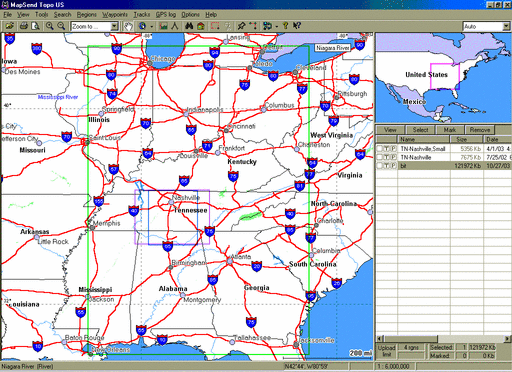Screen dimensions: 512x372
Task: Activate the What's This context help pointer
Action: click(297, 26)
